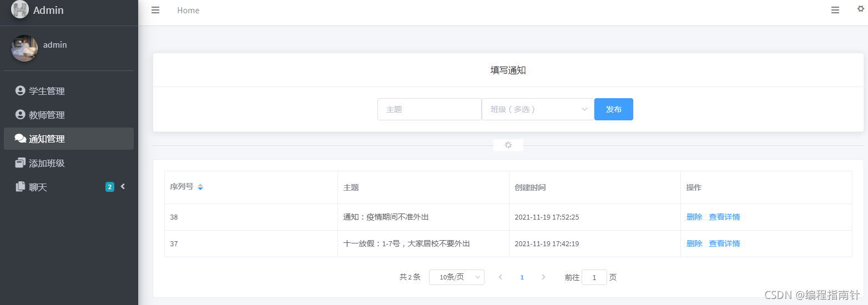This screenshot has height=305, width=868.
Task: Click timestamp 2021-11-19 17:52:25
Action: [x=547, y=217]
